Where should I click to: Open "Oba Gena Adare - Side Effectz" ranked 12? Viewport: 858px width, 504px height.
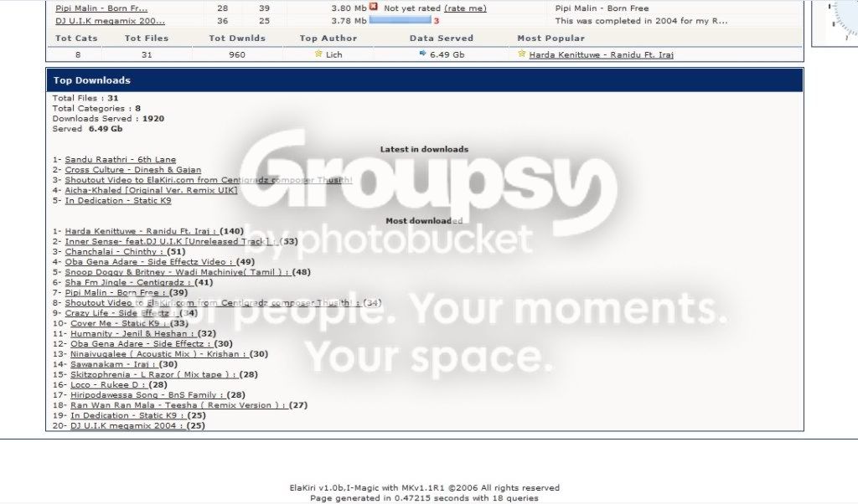coord(141,344)
